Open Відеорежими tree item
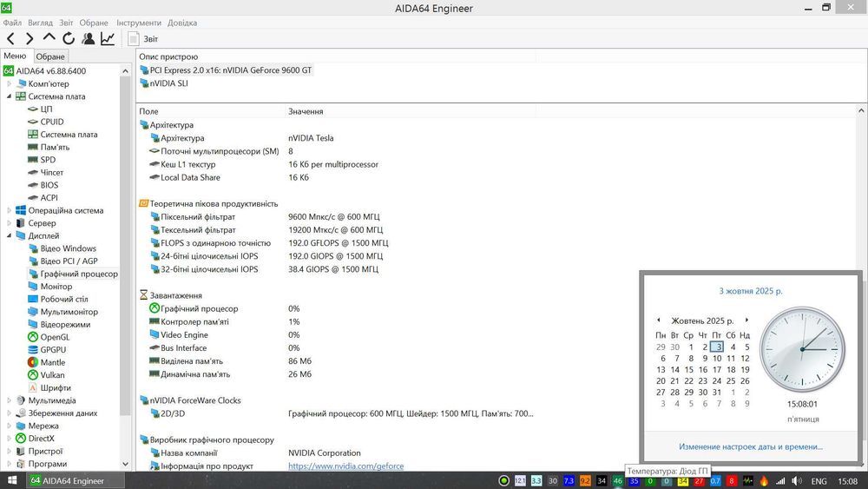Image resolution: width=868 pixels, height=489 pixels. [65, 325]
